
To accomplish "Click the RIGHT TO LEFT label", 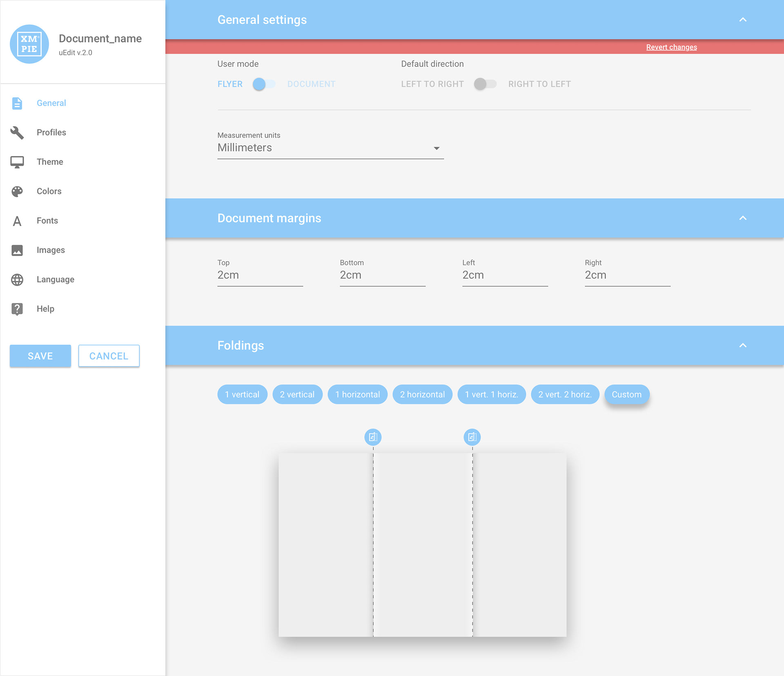I will pos(539,84).
